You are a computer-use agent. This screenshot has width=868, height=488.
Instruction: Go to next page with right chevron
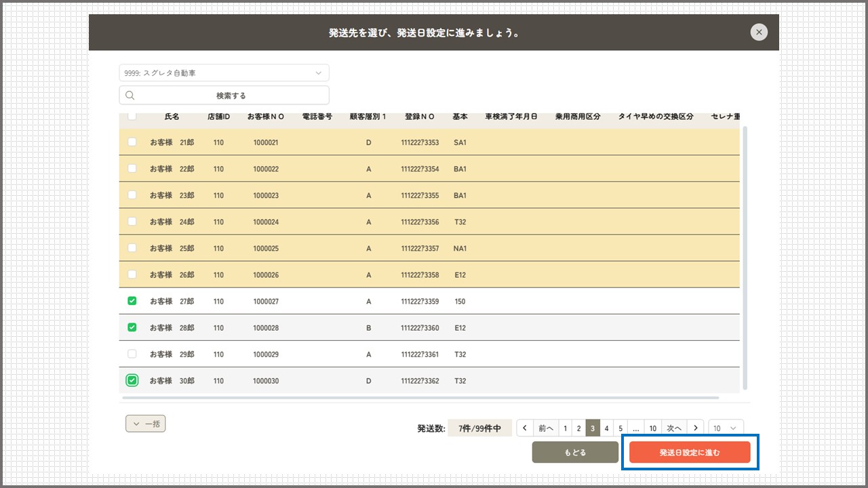695,428
